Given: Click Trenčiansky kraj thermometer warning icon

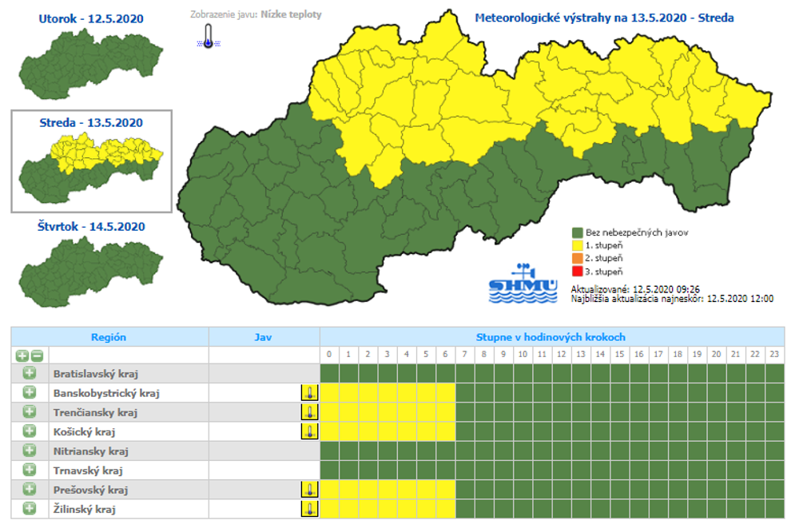Looking at the screenshot, I should click(309, 412).
